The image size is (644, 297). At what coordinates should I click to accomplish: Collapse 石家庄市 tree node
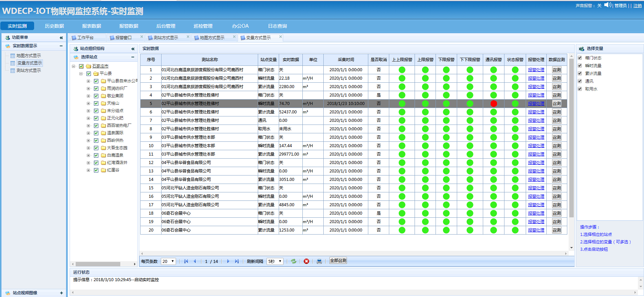click(x=73, y=66)
